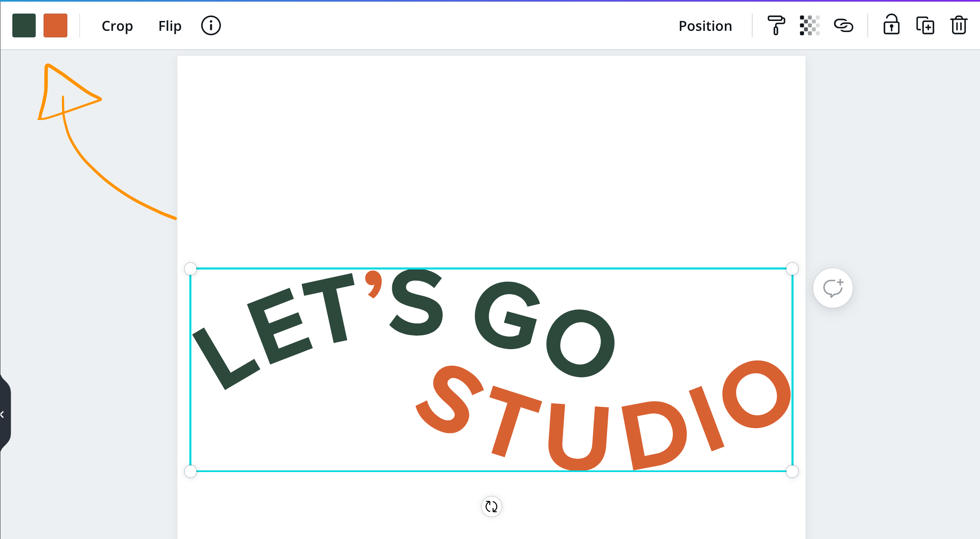The height and width of the screenshot is (539, 980).
Task: Select the LET'S GO STUDIO graphic
Action: (491, 370)
